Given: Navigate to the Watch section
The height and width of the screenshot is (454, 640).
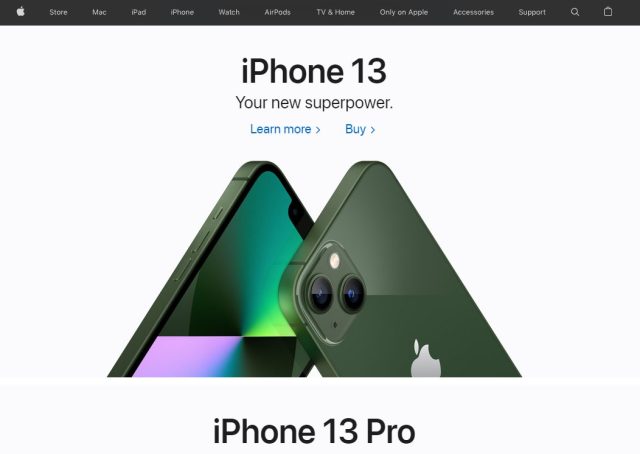Looking at the screenshot, I should [x=229, y=12].
